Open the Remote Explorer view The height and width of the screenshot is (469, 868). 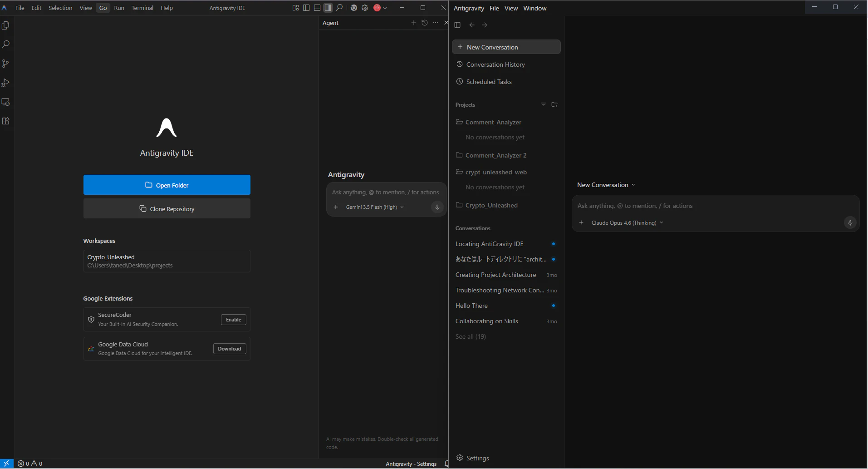point(6,102)
